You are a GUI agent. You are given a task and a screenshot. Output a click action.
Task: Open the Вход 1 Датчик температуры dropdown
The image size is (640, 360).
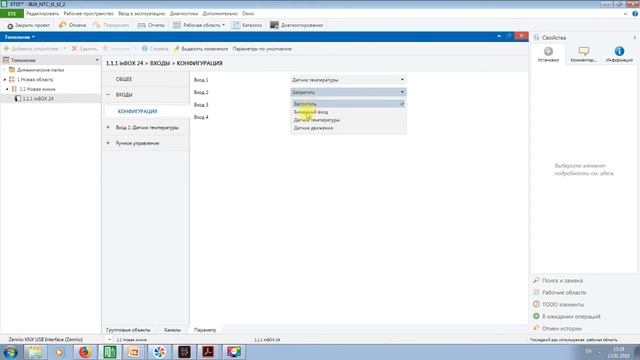click(x=348, y=80)
